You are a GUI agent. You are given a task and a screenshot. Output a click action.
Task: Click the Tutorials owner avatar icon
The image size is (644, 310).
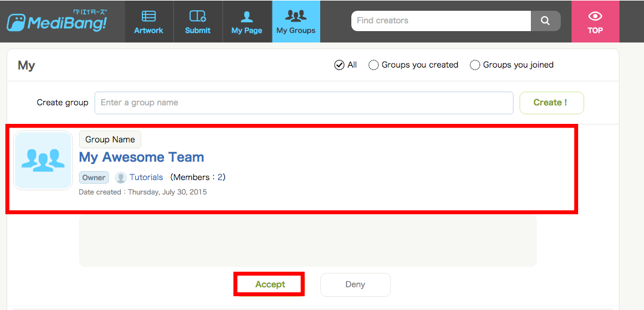(121, 177)
